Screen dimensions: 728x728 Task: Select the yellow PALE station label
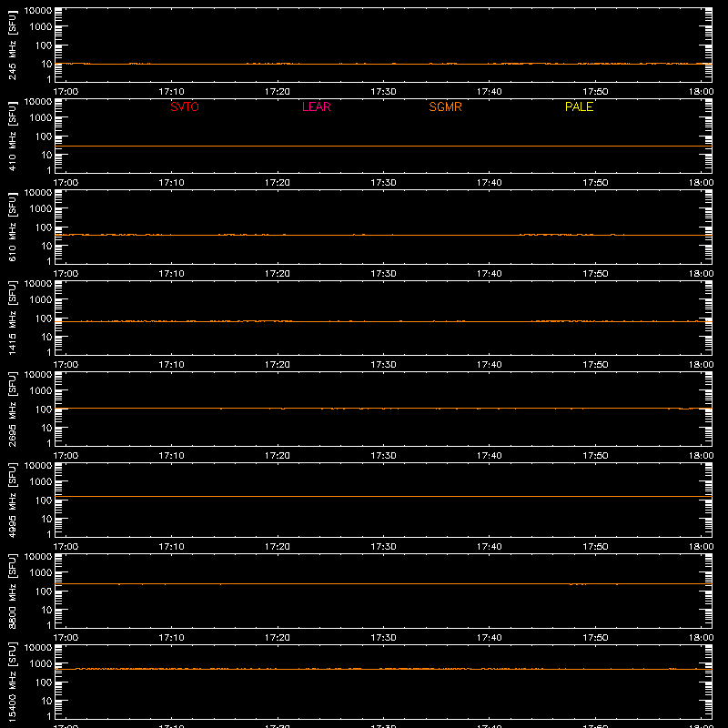tap(579, 106)
